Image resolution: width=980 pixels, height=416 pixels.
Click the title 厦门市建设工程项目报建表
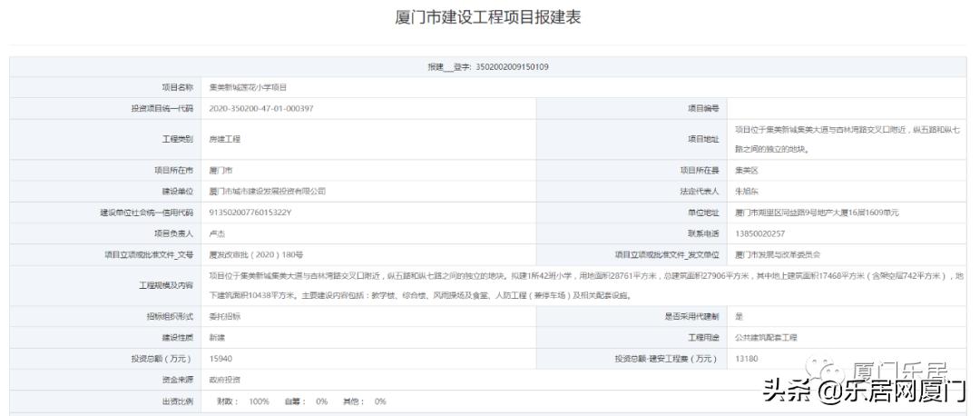(x=488, y=17)
